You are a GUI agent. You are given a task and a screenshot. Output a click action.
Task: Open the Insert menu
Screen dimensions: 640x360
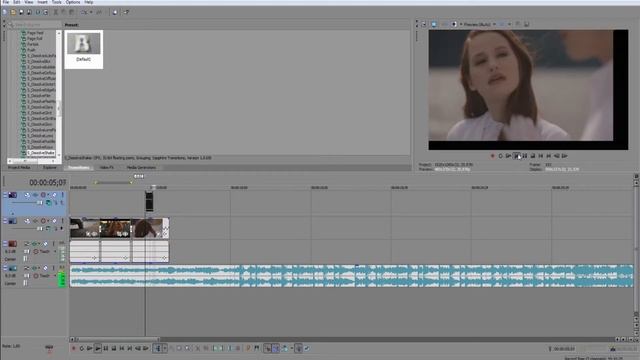[x=42, y=2]
